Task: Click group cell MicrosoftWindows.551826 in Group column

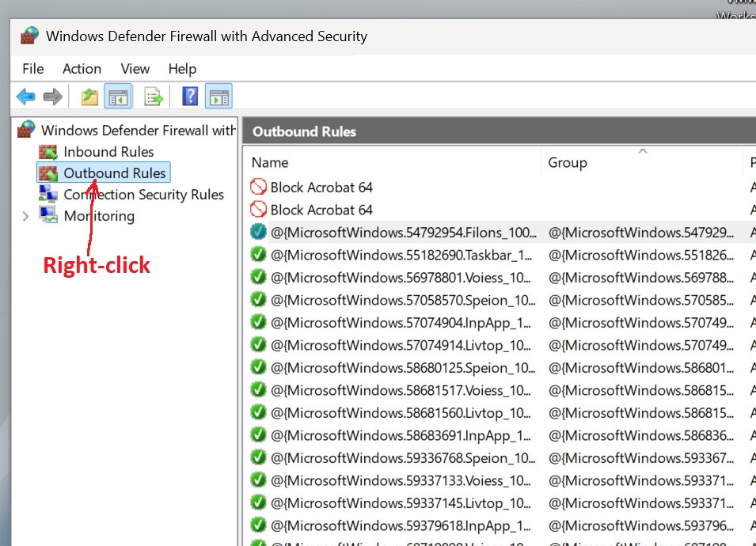Action: [641, 255]
